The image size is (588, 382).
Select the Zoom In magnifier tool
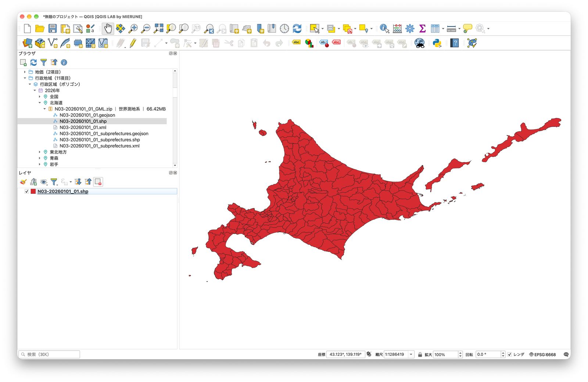(x=133, y=28)
